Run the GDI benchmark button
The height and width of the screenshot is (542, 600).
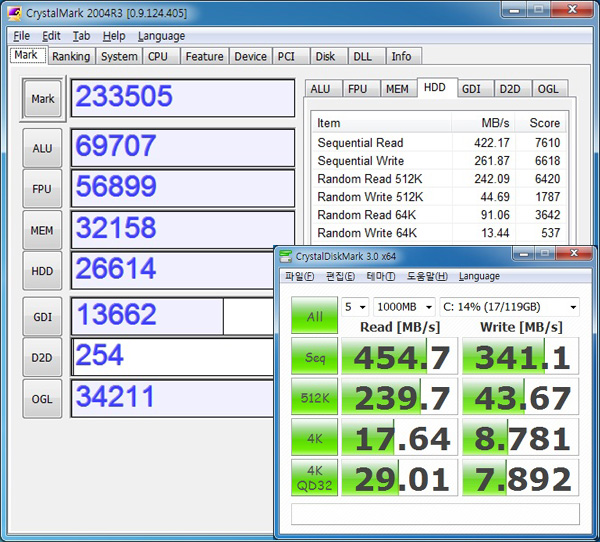[42, 317]
